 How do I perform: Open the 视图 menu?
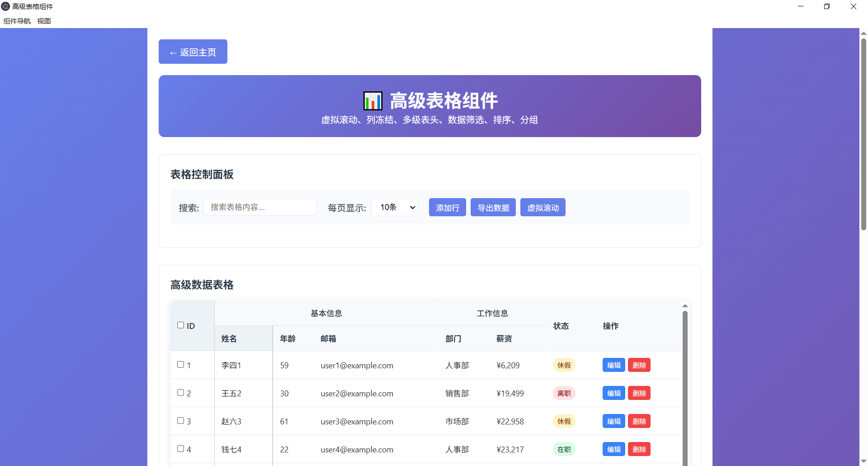click(x=43, y=21)
